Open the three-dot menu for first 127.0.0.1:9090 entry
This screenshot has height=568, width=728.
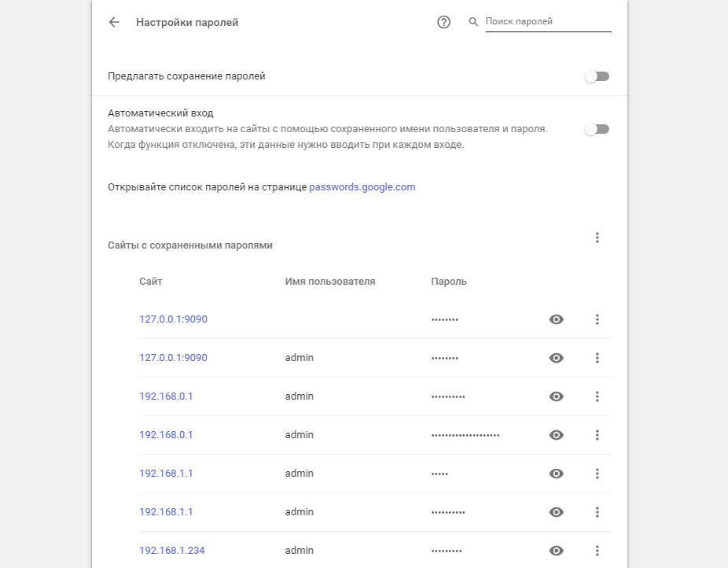pos(597,319)
